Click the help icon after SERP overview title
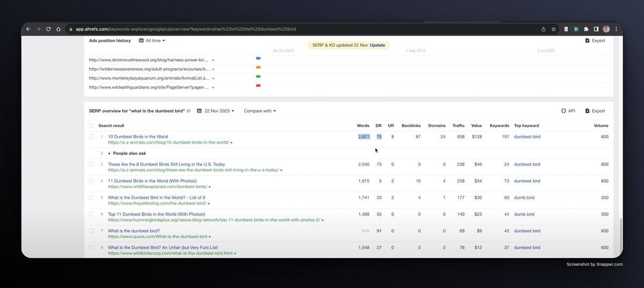 click(189, 111)
